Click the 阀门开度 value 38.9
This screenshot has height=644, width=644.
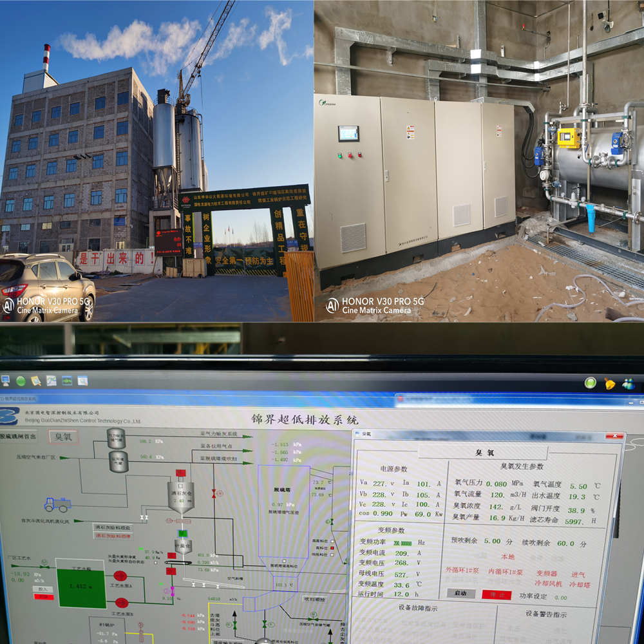[x=576, y=511]
